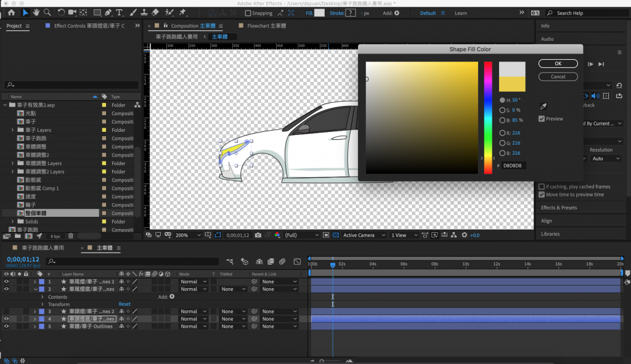Choose the Eraser tool

pyautogui.click(x=155, y=12)
